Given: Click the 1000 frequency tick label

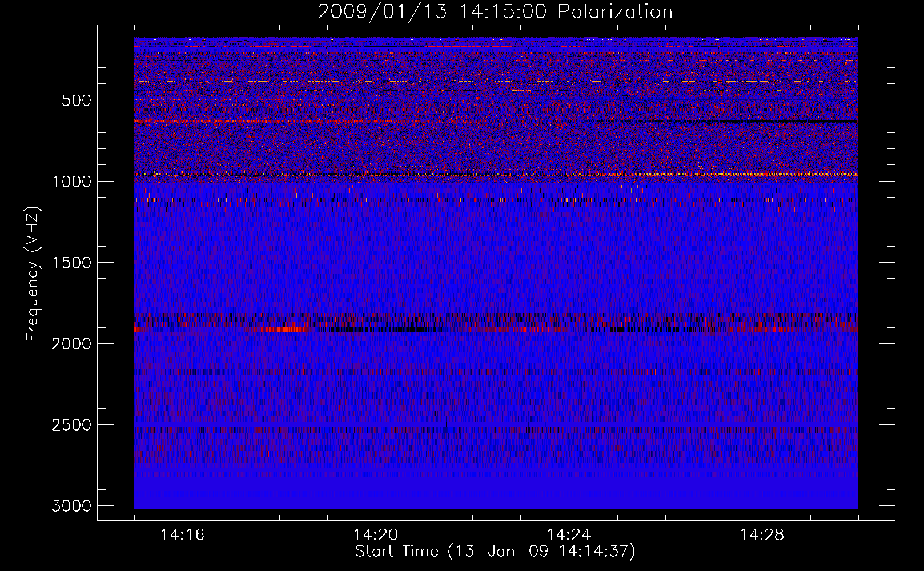Looking at the screenshot, I should [71, 182].
